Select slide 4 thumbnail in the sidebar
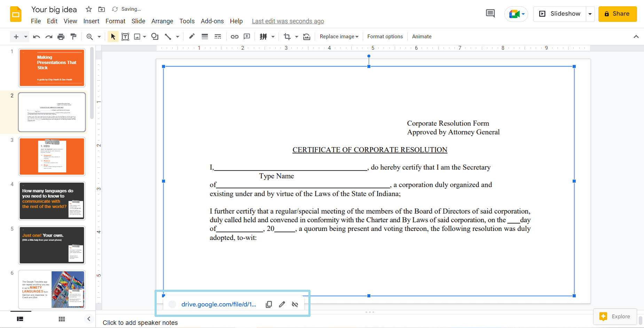The image size is (644, 328). pyautogui.click(x=52, y=201)
